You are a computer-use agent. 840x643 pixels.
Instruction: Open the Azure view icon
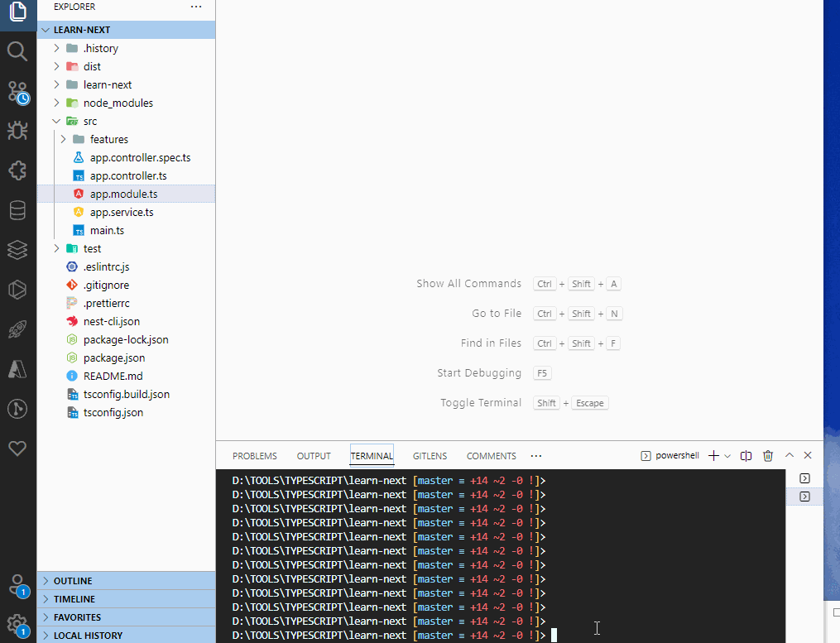point(17,369)
